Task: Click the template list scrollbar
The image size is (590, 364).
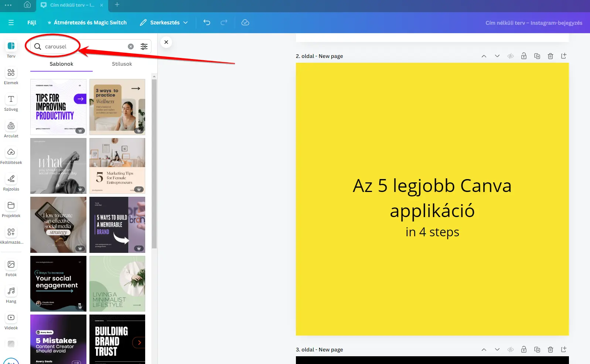Action: pos(154,164)
